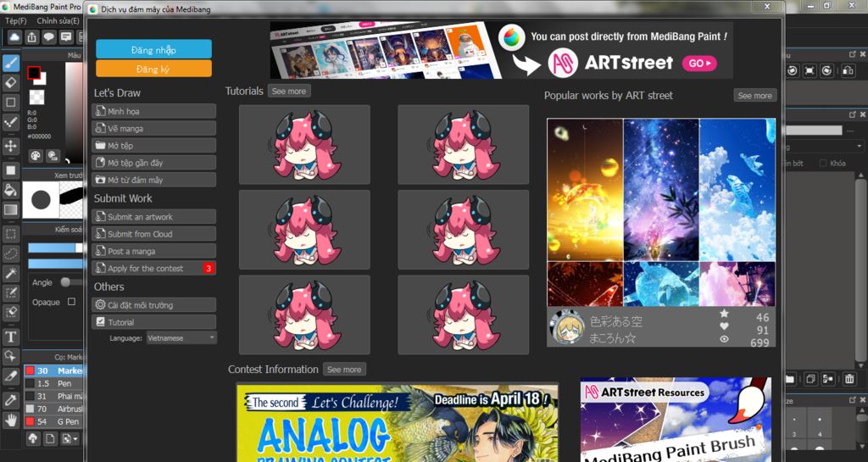
Task: Click the Tutorial button under Others
Action: click(154, 322)
